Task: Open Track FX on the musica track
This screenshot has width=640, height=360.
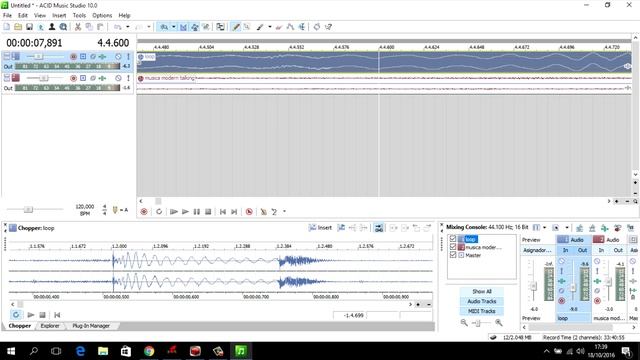Action: (x=102, y=78)
